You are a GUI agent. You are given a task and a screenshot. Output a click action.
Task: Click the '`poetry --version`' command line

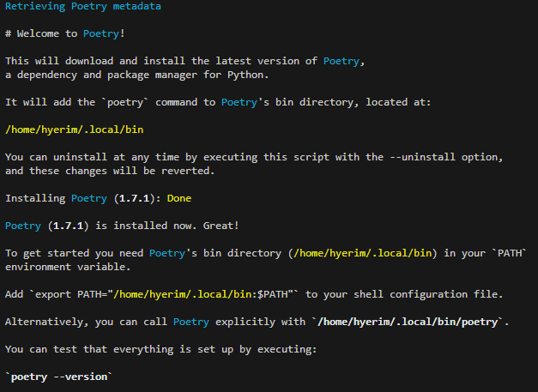pos(58,377)
